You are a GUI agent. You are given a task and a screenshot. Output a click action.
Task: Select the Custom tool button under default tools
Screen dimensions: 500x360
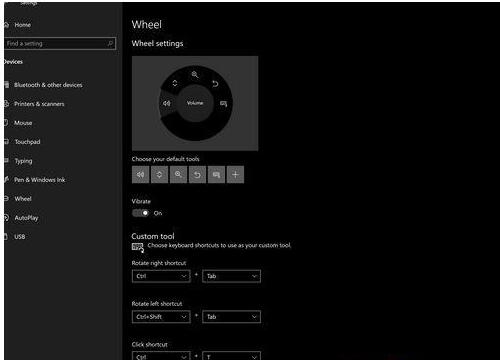click(x=216, y=175)
